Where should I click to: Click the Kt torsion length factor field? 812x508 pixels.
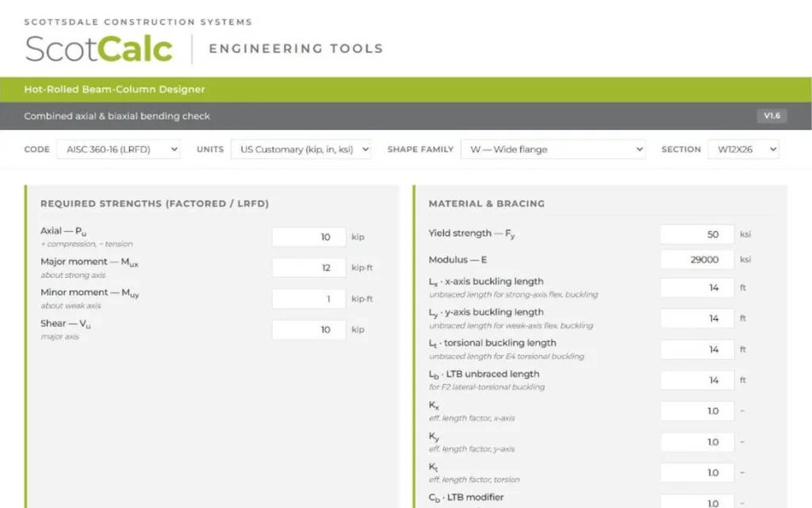tap(697, 473)
